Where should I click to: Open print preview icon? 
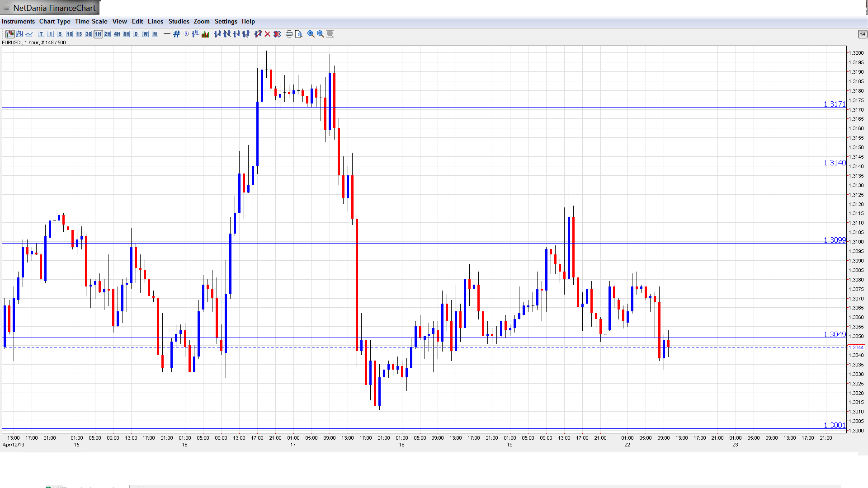click(x=299, y=34)
